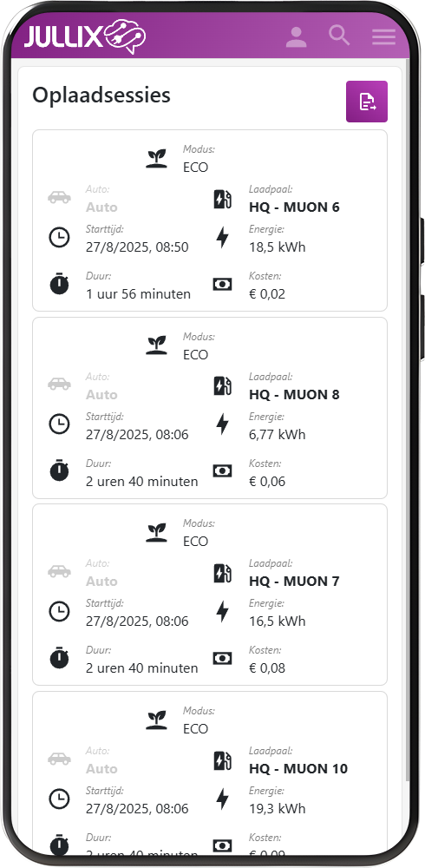
Task: Open the user profile icon
Action: (297, 36)
